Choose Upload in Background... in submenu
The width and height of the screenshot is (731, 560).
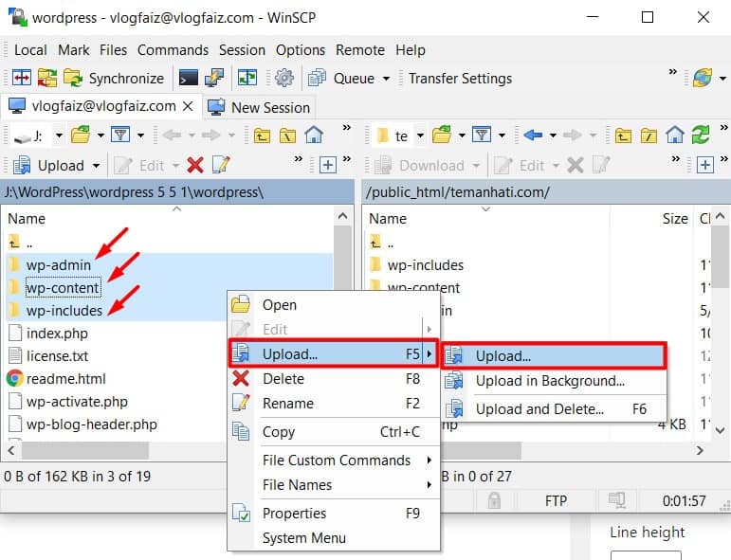(554, 381)
